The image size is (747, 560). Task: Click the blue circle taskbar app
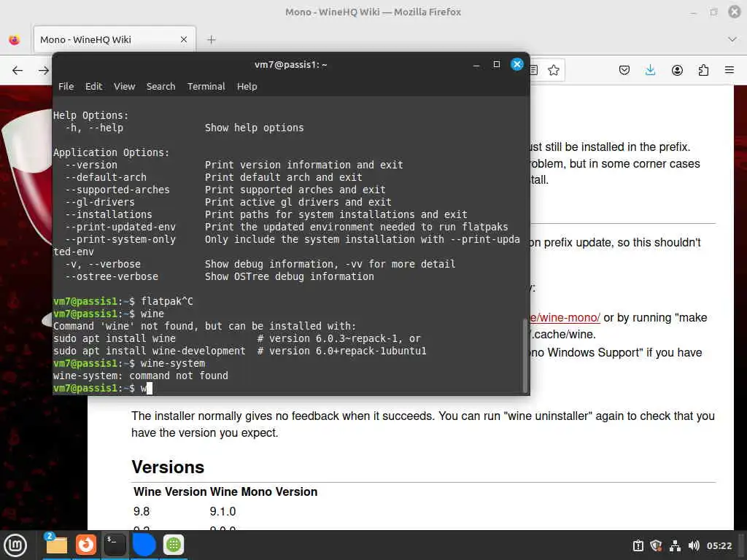(144, 545)
